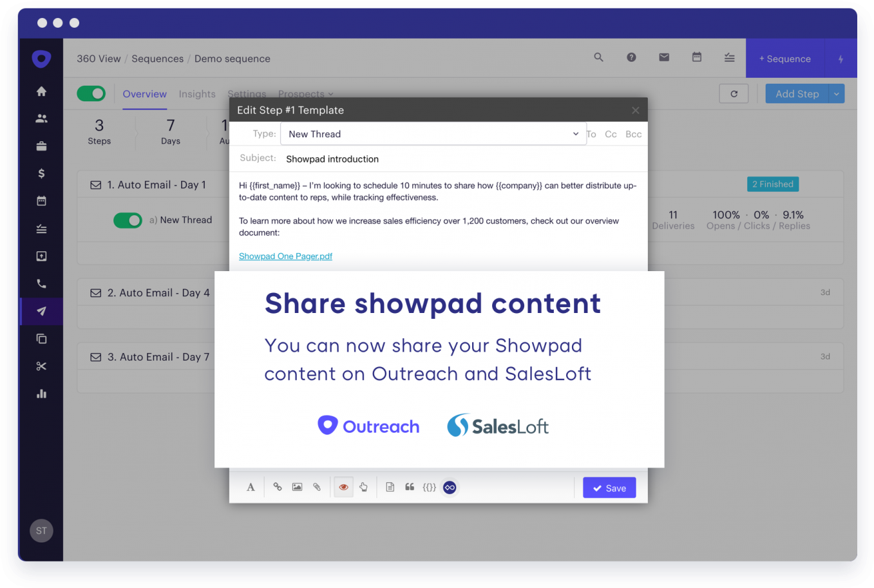The height and width of the screenshot is (588, 874).
Task: Toggle the eye open-tracking icon
Action: click(x=343, y=487)
